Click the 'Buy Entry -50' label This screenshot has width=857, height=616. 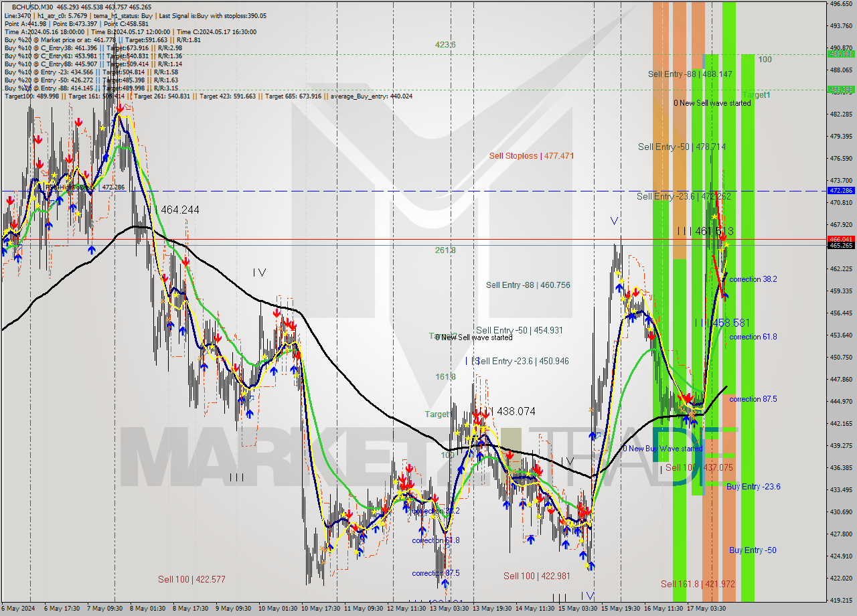click(753, 550)
